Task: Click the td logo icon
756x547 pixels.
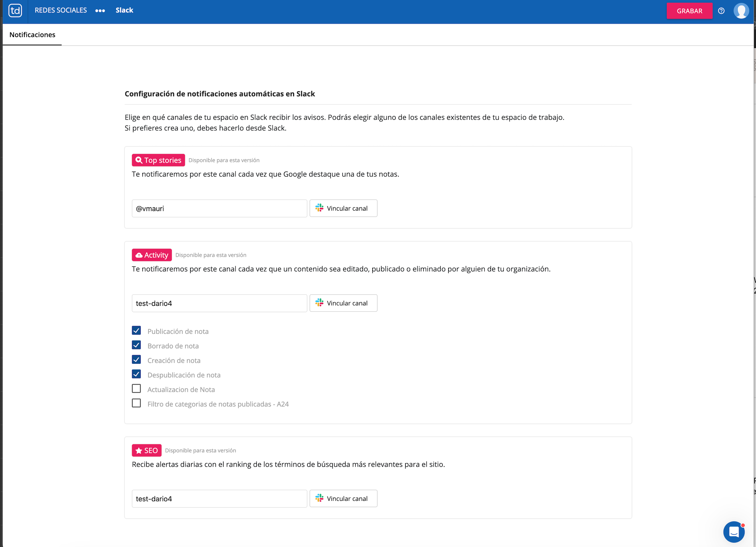Action: tap(15, 11)
